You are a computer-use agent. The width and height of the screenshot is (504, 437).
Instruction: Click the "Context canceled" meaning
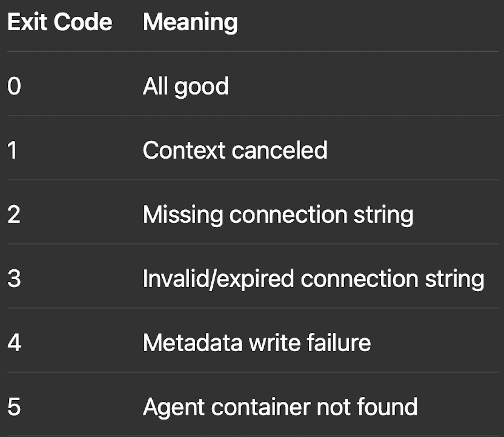[x=235, y=150]
